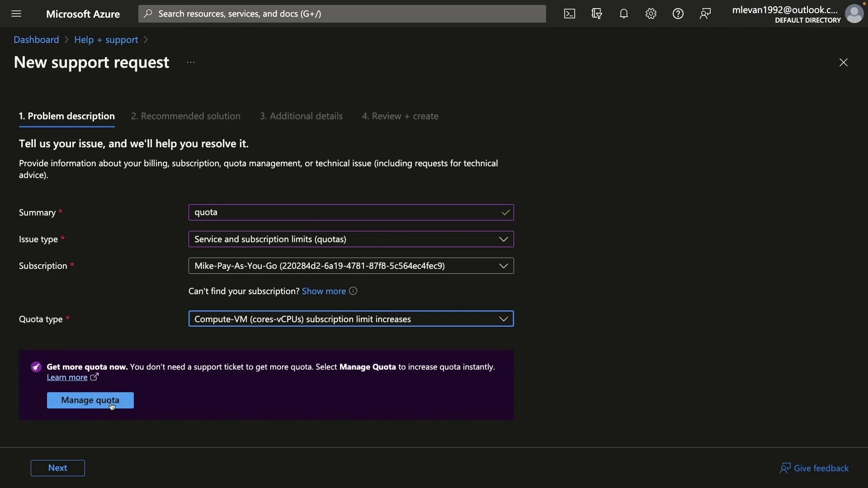Screen dimensions: 868x488
Task: Open the top bar feedback icon
Action: pyautogui.click(x=705, y=14)
